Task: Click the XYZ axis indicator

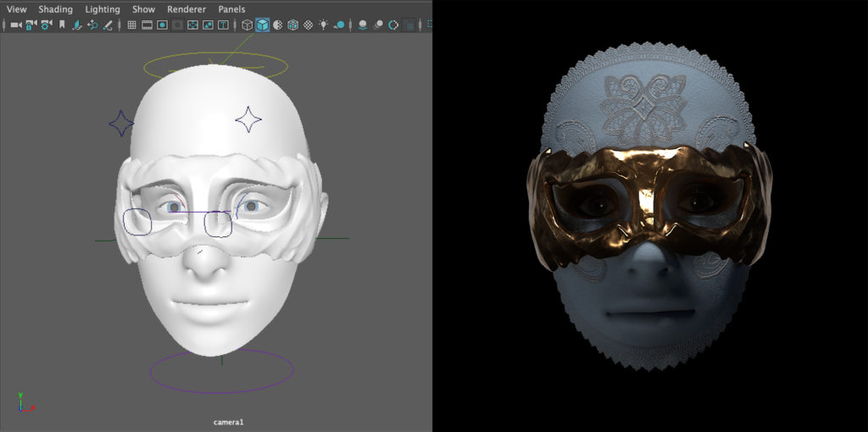Action: point(25,402)
